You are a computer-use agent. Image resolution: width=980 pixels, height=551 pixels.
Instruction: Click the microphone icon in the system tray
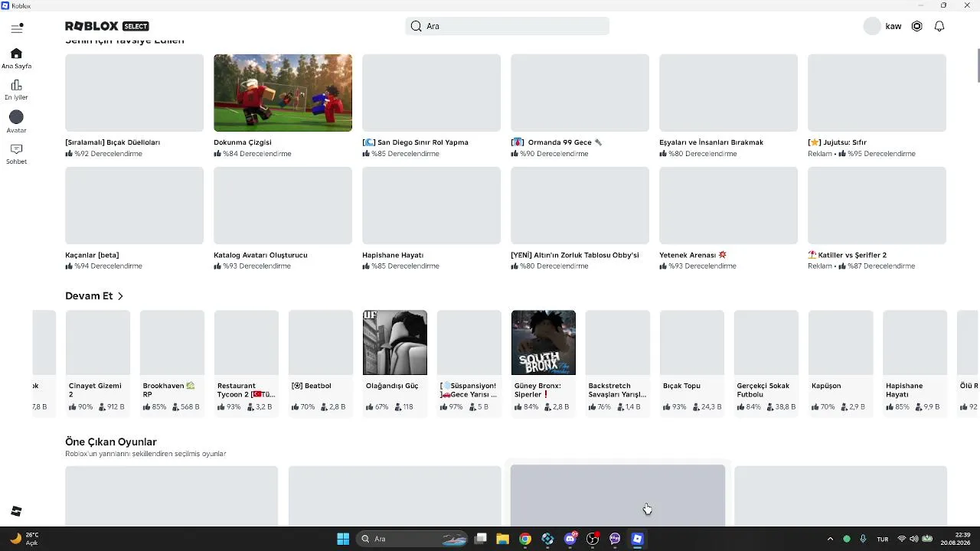(x=863, y=539)
